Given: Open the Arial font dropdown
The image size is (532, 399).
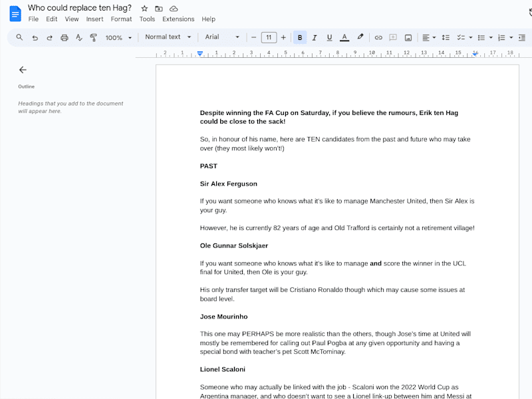Looking at the screenshot, I should [x=222, y=37].
